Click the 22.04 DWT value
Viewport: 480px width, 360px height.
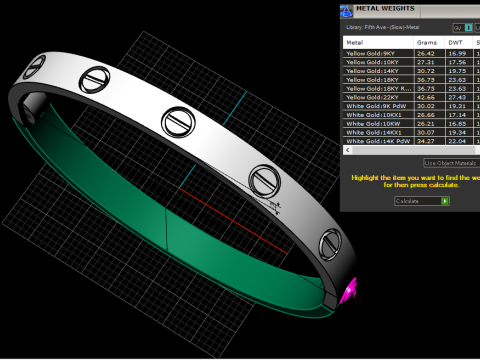(457, 141)
